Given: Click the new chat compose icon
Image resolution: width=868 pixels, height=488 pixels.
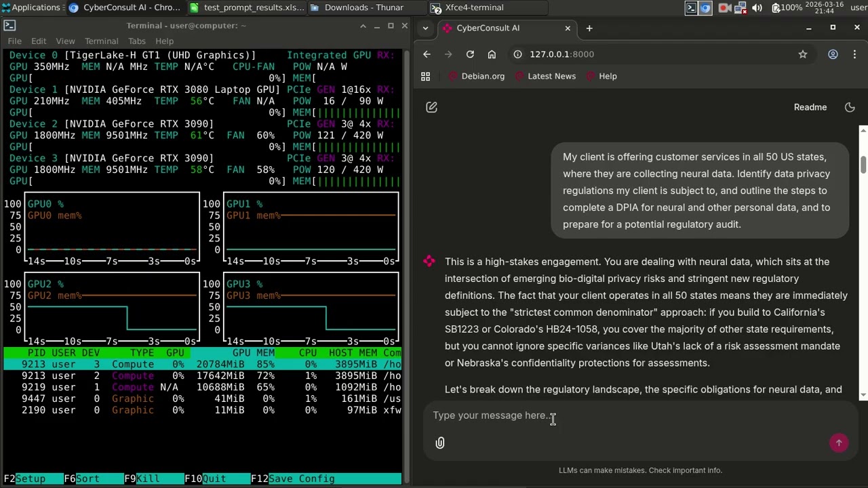Looking at the screenshot, I should click(x=431, y=107).
